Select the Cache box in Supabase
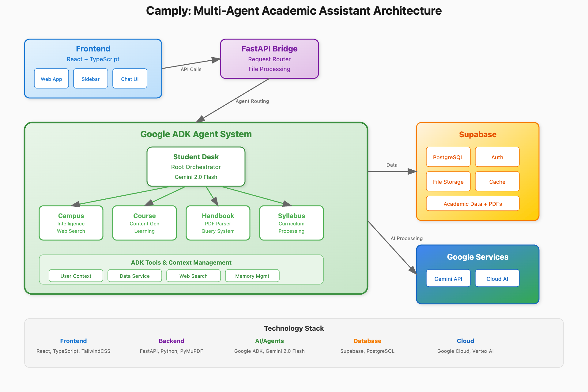Screen dimensions: 588x392 pyautogui.click(x=497, y=182)
